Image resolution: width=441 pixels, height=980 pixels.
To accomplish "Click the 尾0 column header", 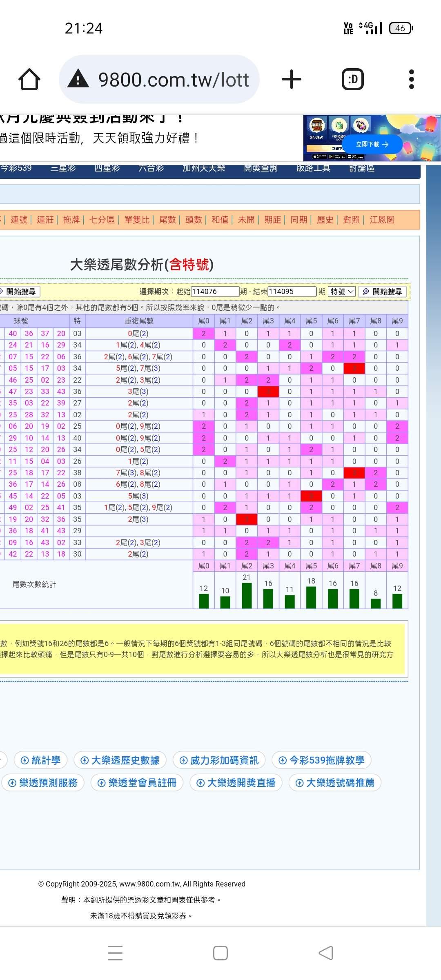I will [x=204, y=321].
